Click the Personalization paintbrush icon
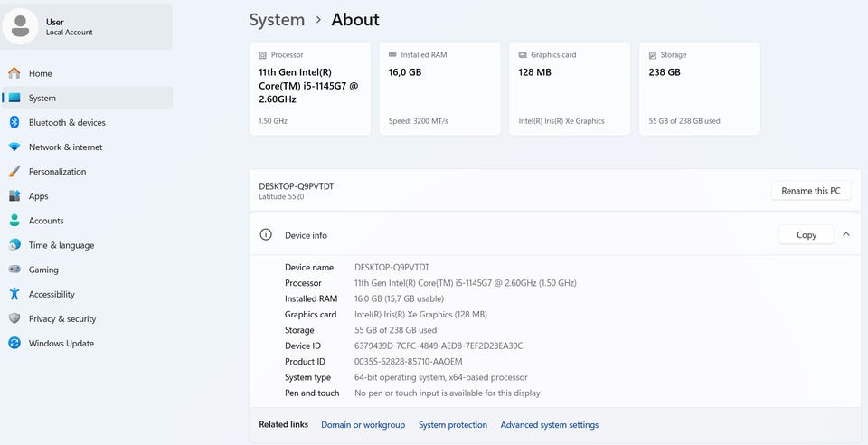The height and width of the screenshot is (445, 868). [14, 172]
